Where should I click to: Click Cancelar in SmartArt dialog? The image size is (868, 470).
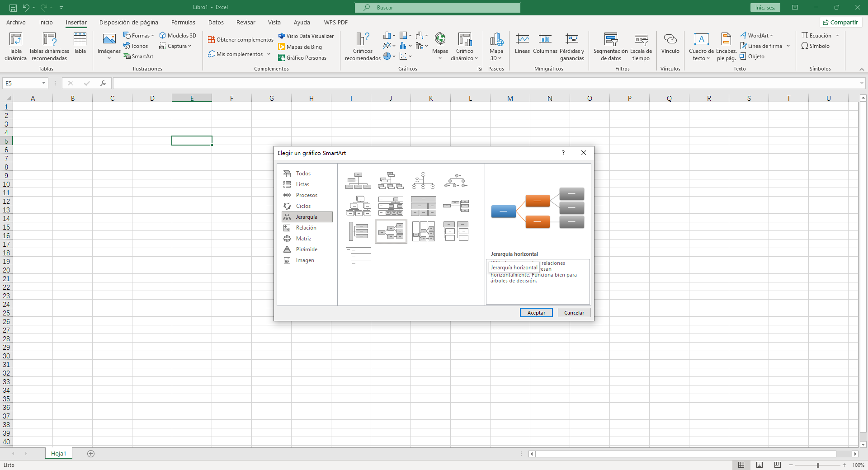(574, 313)
